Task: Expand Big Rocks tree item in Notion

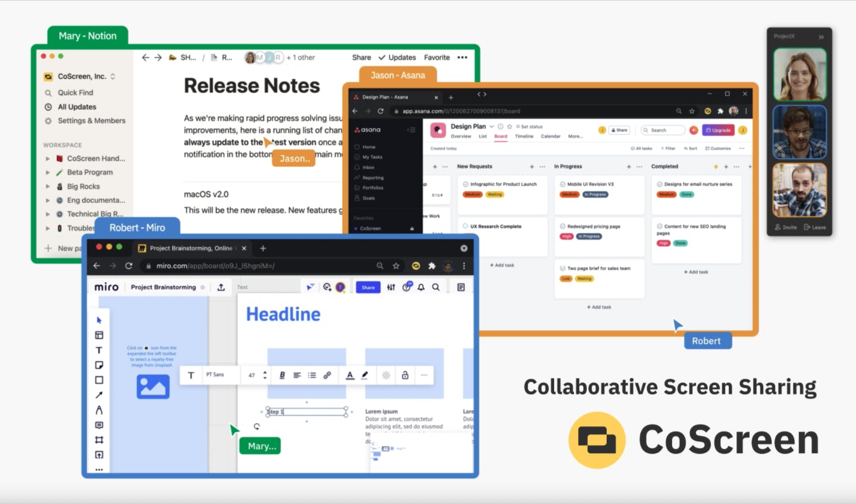Action: pos(48,187)
